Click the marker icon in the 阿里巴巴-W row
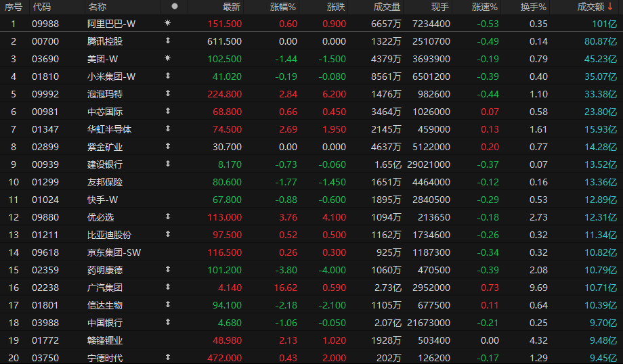623x364 pixels. pyautogui.click(x=168, y=23)
